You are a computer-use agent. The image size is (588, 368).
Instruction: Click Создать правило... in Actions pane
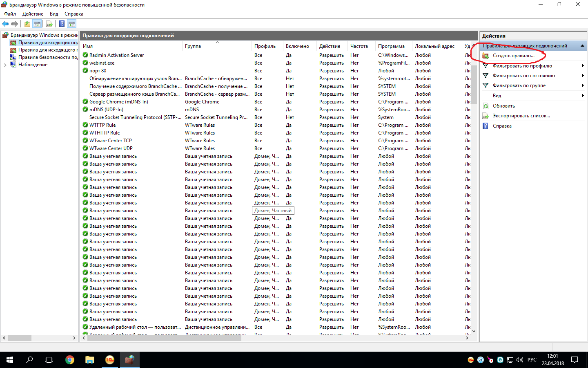click(x=513, y=56)
